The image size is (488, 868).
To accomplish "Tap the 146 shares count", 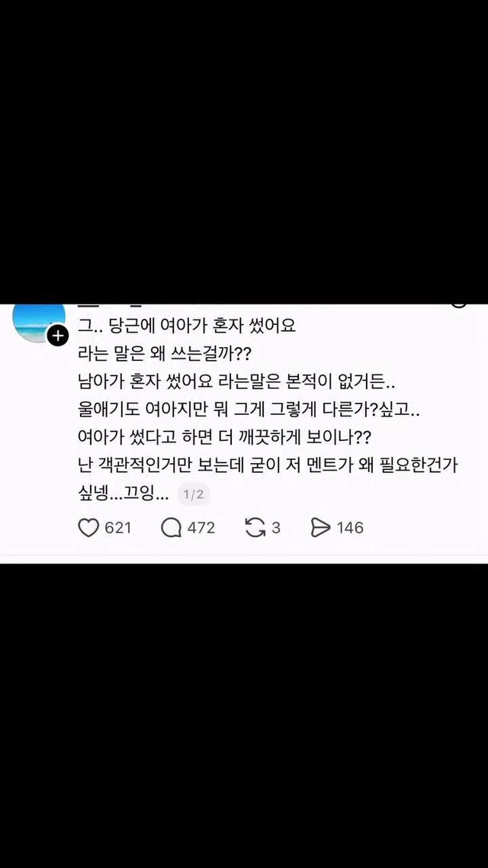I will 350,528.
